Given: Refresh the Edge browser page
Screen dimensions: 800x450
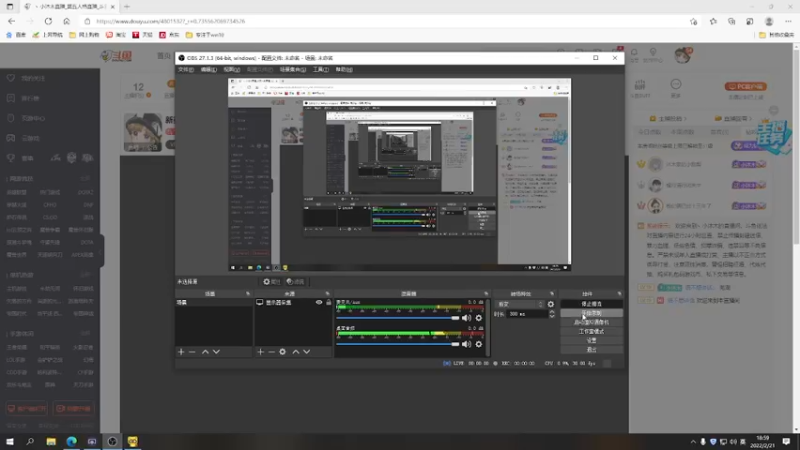Looking at the screenshot, I should 48,21.
